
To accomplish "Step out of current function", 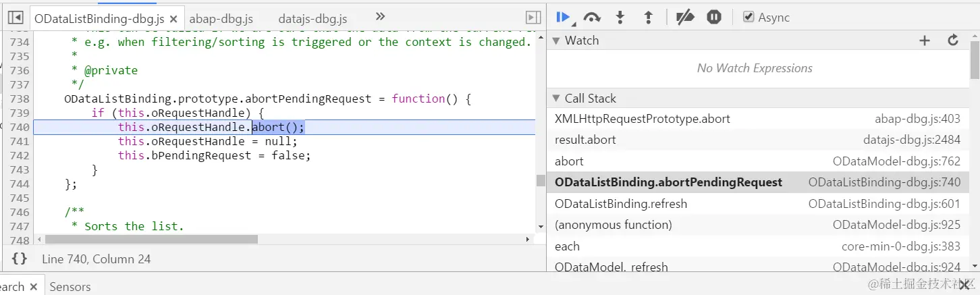I will click(x=649, y=18).
